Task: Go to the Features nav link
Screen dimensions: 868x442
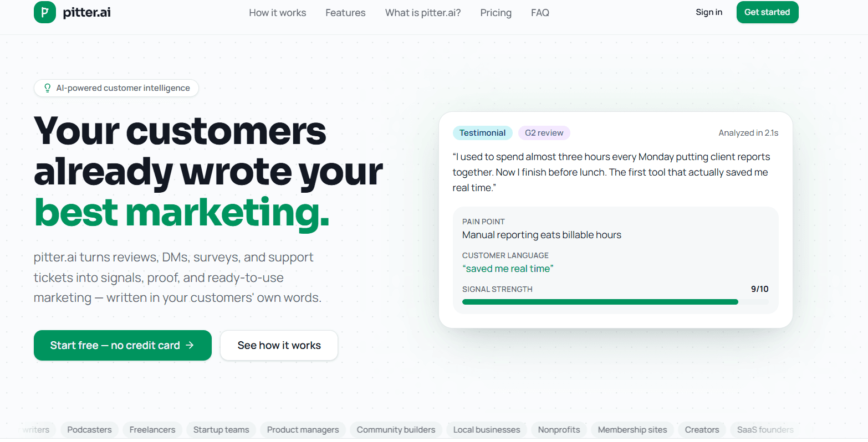Action: [x=345, y=13]
